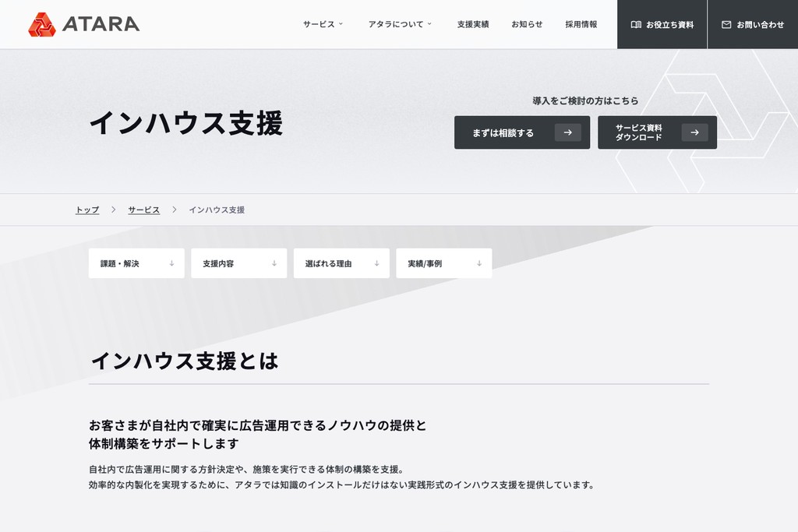Follow the サービス breadcrumb link
Screen dimensions: 798x532
point(143,210)
